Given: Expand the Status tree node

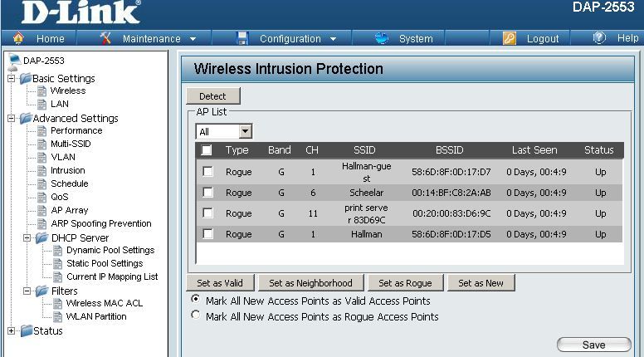Looking at the screenshot, I should tap(12, 330).
